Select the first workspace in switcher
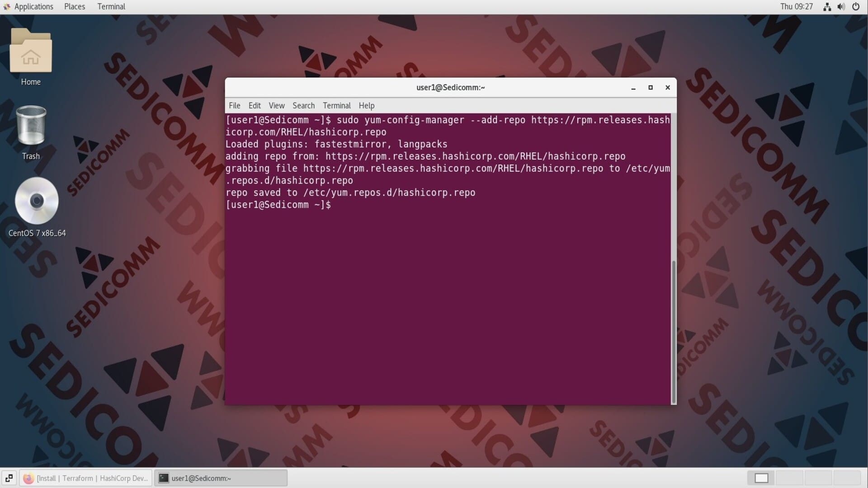Screen dimensions: 868x488 pyautogui.click(x=761, y=478)
